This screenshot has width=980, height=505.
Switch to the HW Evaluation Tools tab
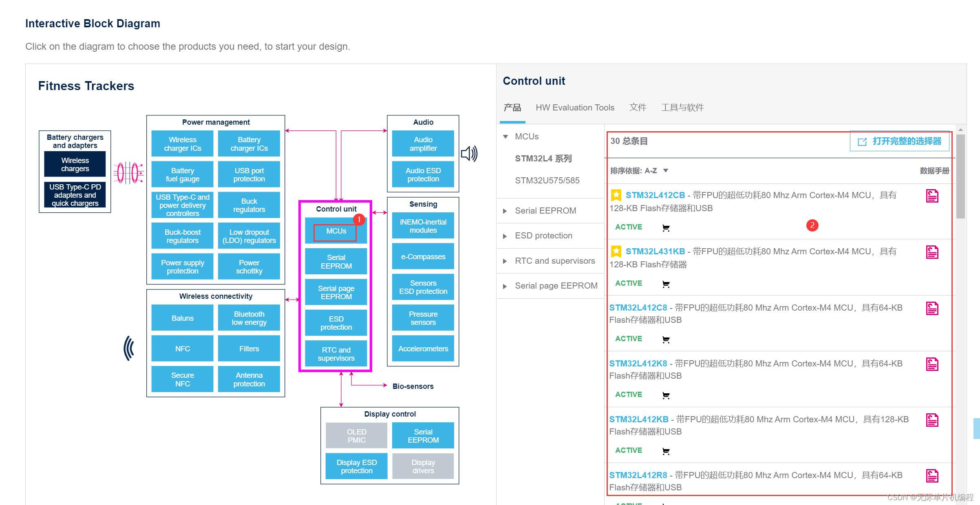(574, 108)
